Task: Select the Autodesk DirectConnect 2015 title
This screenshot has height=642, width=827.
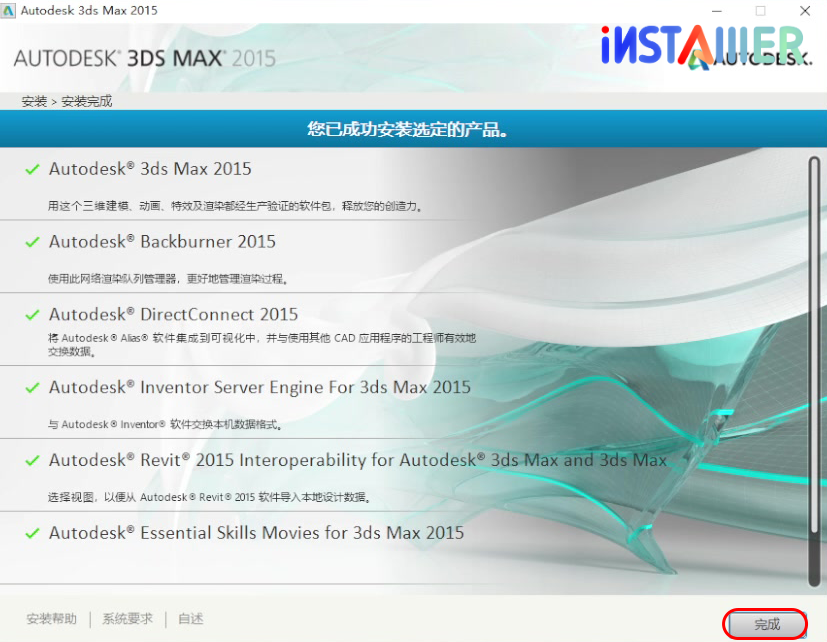Action: [x=174, y=314]
